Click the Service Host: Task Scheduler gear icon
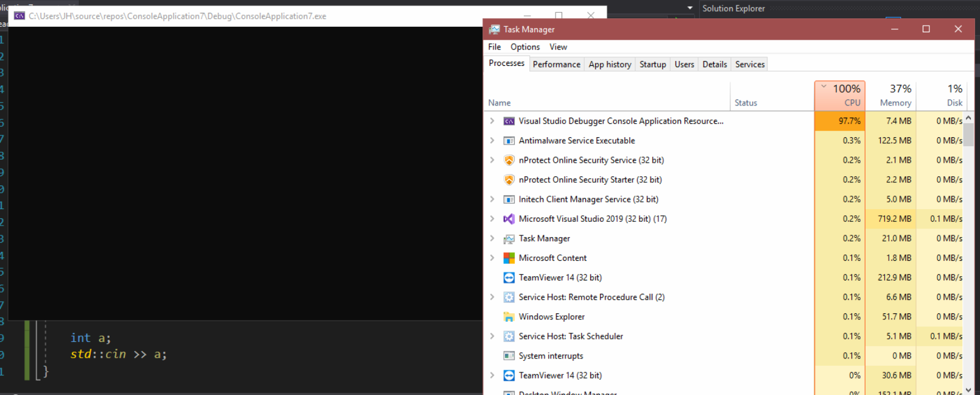Image resolution: width=980 pixels, height=395 pixels. pyautogui.click(x=509, y=336)
